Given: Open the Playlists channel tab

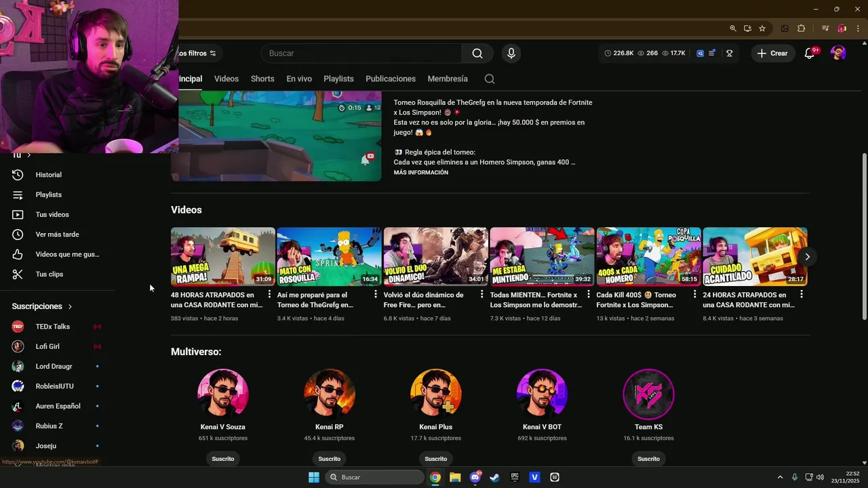Looking at the screenshot, I should (x=338, y=79).
